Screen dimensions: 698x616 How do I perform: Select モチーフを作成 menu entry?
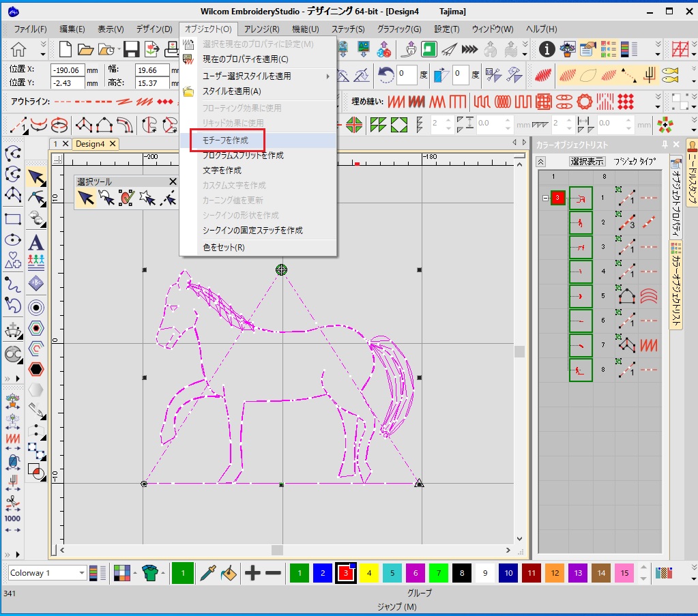click(258, 141)
